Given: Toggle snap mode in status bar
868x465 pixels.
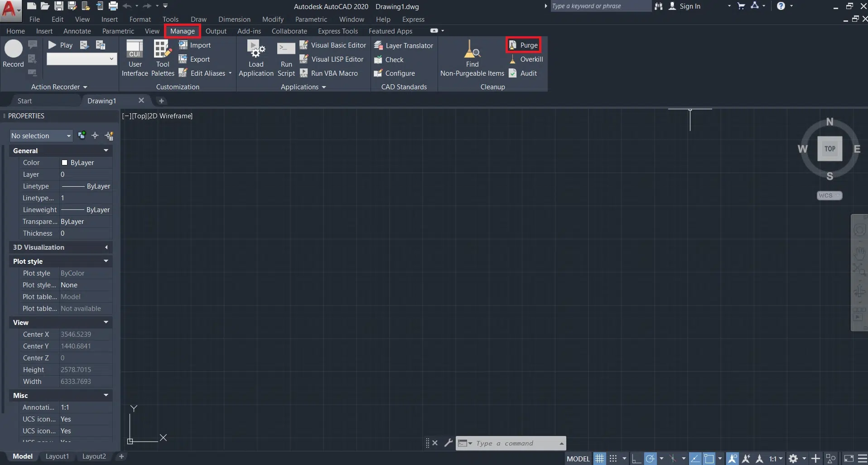Looking at the screenshot, I should [613, 459].
